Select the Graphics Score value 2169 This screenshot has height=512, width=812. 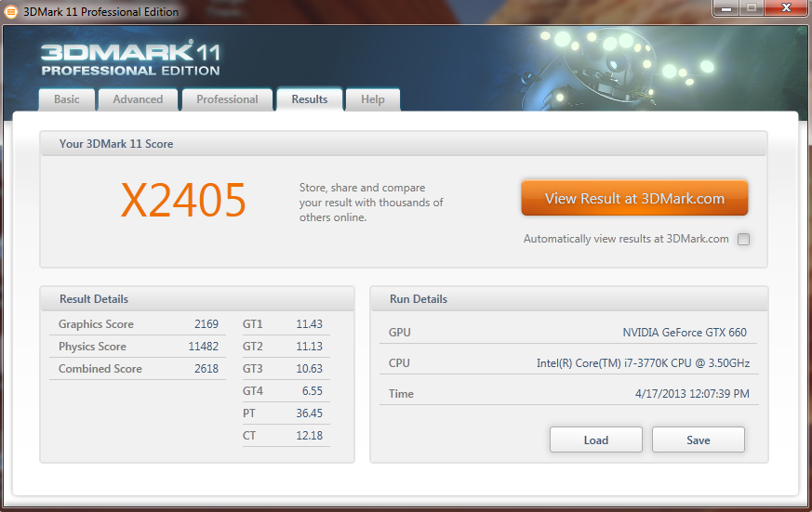206,324
